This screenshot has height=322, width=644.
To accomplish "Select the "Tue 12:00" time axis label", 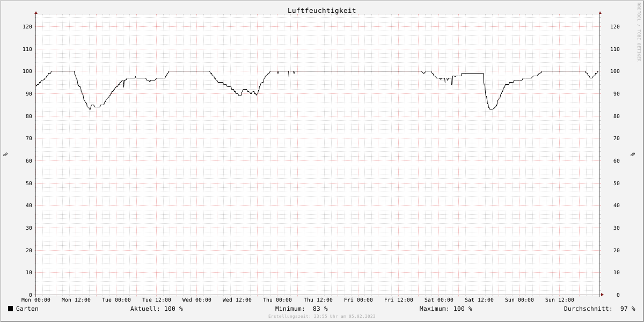I will coord(157,300).
